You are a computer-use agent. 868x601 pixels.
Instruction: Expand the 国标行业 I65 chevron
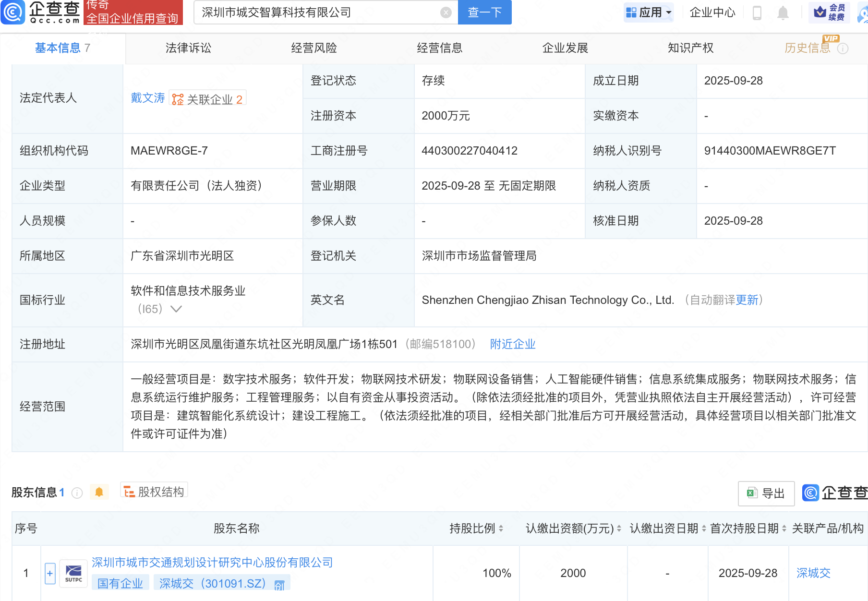click(x=176, y=309)
